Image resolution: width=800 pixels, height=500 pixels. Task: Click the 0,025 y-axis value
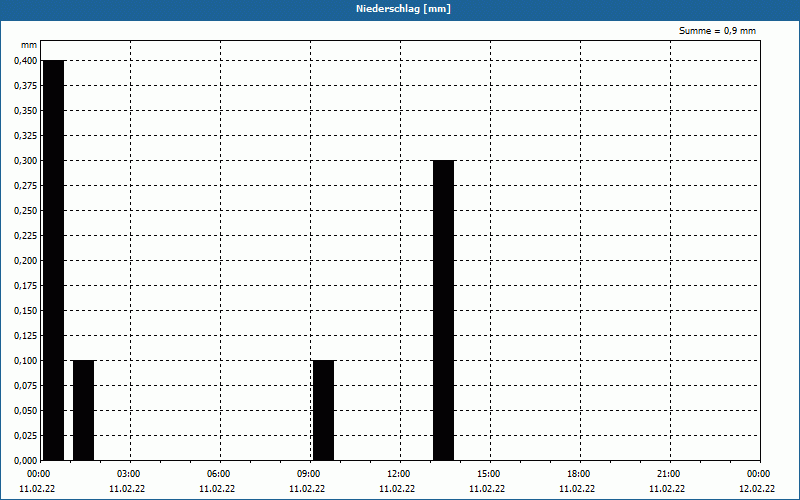click(26, 436)
